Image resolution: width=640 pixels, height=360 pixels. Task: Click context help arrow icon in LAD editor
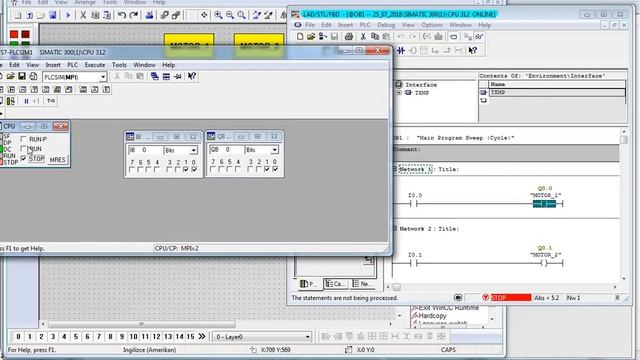tap(473, 51)
